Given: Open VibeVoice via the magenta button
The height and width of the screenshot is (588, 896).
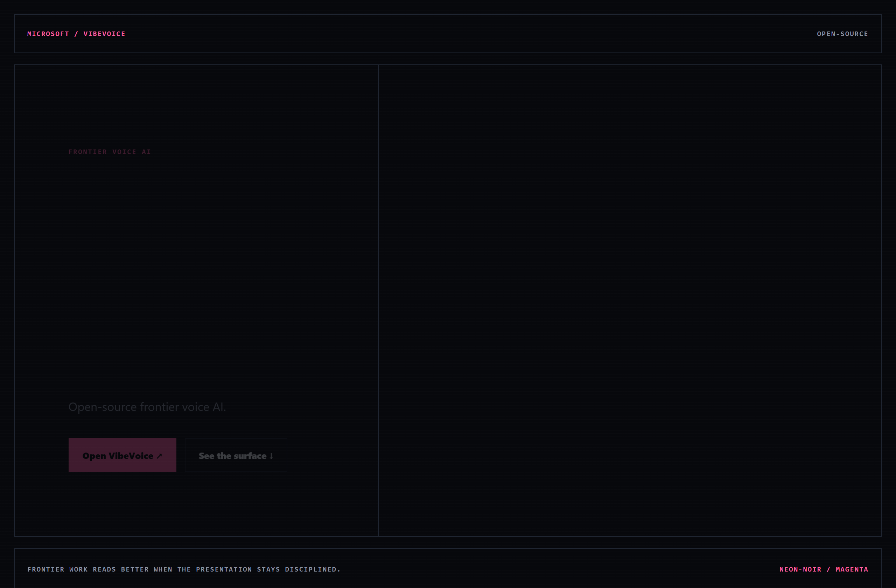Looking at the screenshot, I should point(122,455).
